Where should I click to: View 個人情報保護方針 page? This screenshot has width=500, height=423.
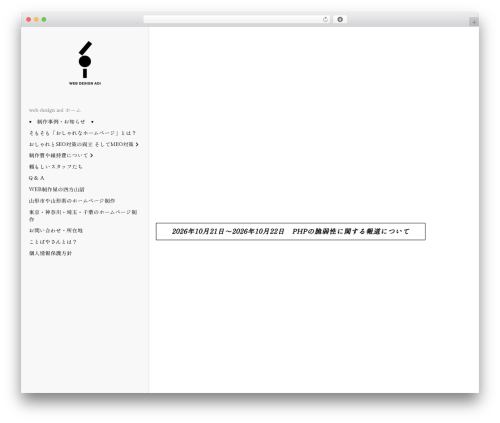(50, 253)
